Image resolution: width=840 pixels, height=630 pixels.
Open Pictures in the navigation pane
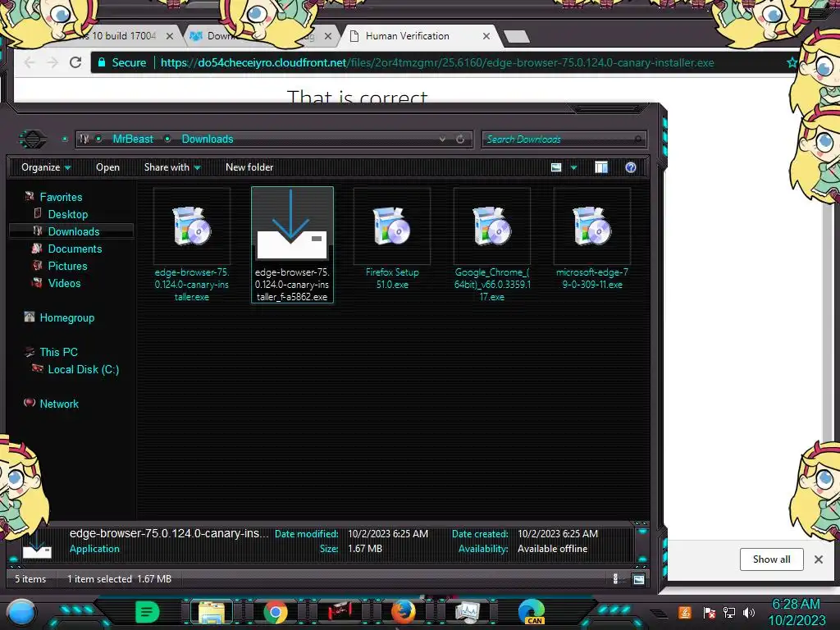(67, 266)
